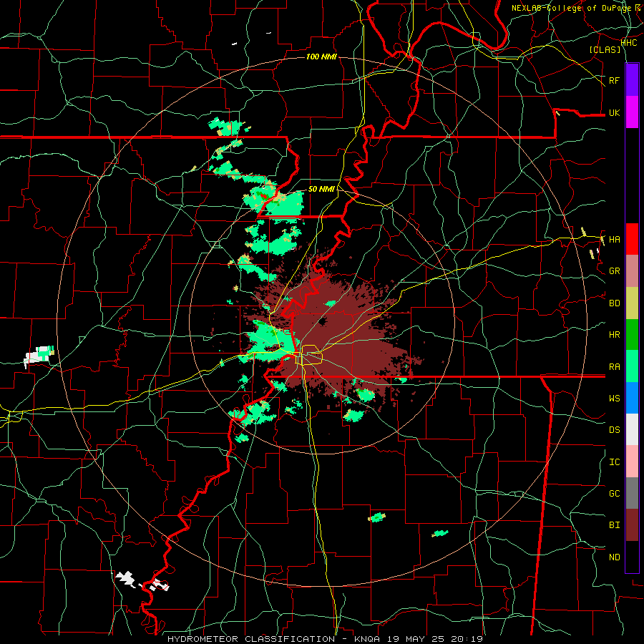Click the RA legend label
This screenshot has height=644, width=644.
(x=614, y=366)
